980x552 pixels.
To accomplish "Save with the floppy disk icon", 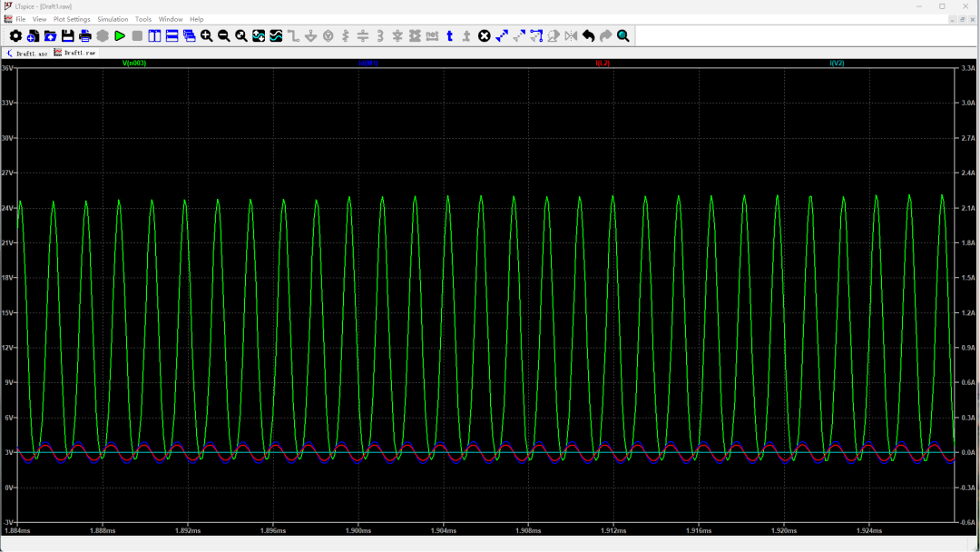I will (67, 36).
